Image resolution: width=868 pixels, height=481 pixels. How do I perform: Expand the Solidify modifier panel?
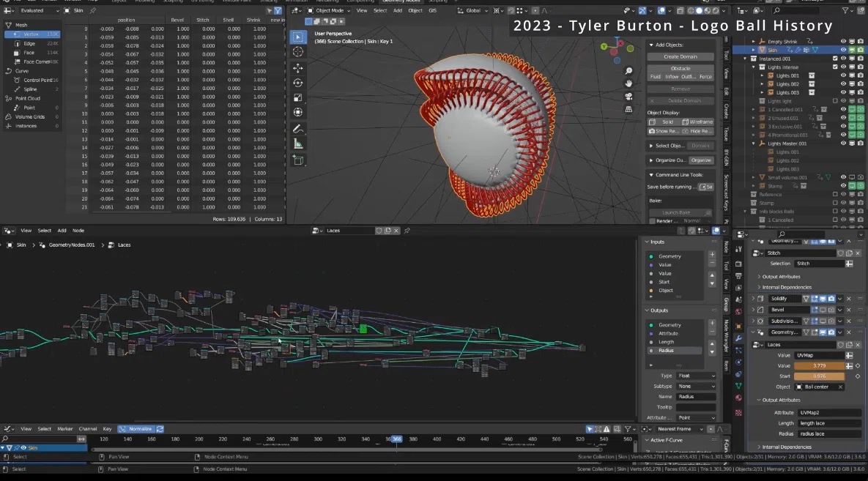click(x=753, y=299)
